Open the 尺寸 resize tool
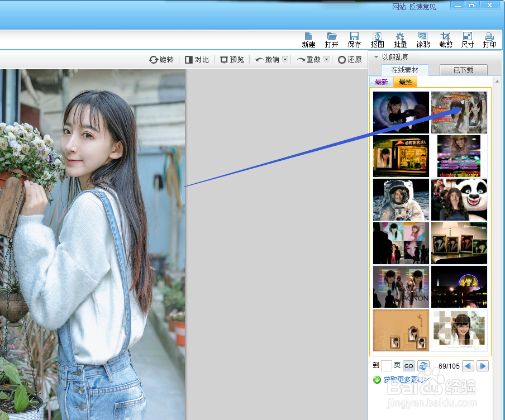The height and width of the screenshot is (420, 505). (468, 40)
